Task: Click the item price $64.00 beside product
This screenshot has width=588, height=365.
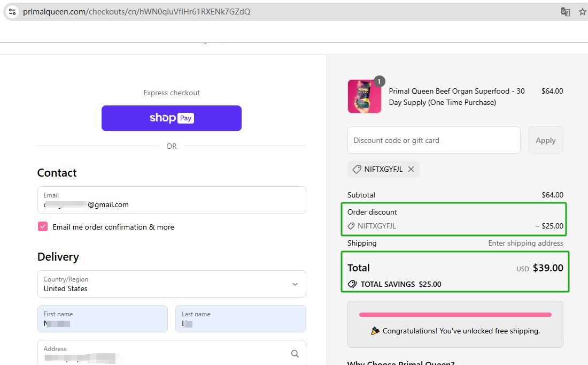Action: point(552,91)
